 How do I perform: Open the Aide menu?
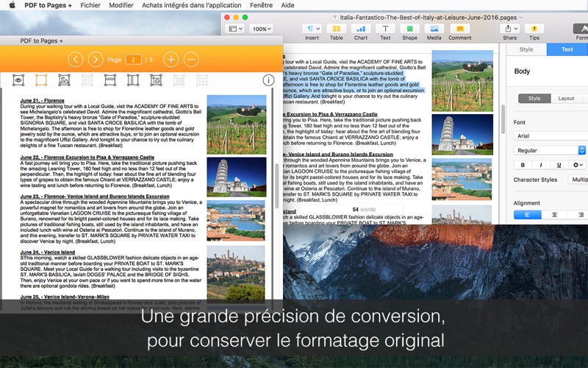pos(287,5)
